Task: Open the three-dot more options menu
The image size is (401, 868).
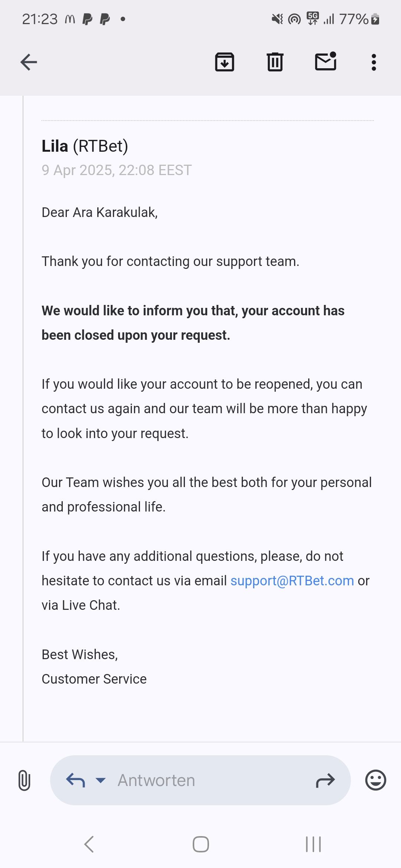Action: 374,62
